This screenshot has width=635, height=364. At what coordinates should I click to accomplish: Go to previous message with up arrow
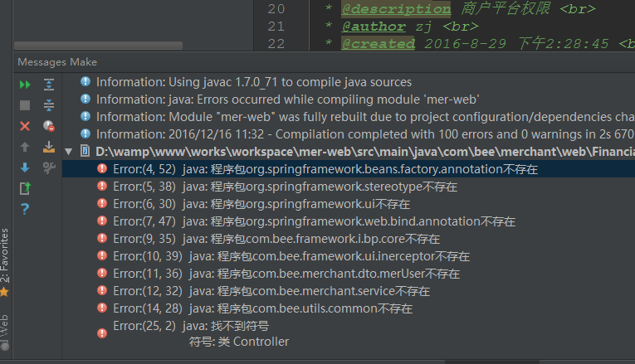coord(25,147)
